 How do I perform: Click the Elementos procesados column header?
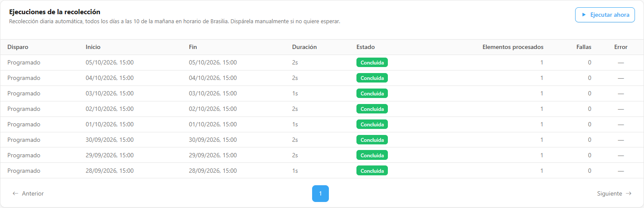click(x=513, y=47)
